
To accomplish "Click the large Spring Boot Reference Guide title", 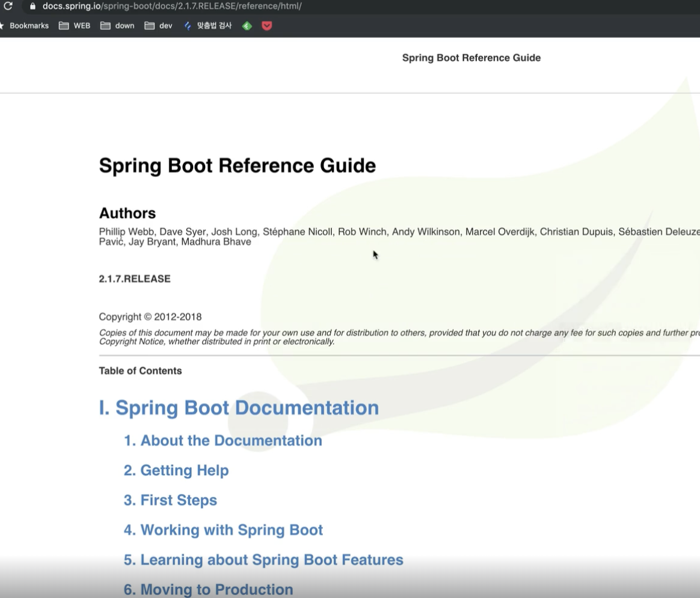I will (x=238, y=165).
